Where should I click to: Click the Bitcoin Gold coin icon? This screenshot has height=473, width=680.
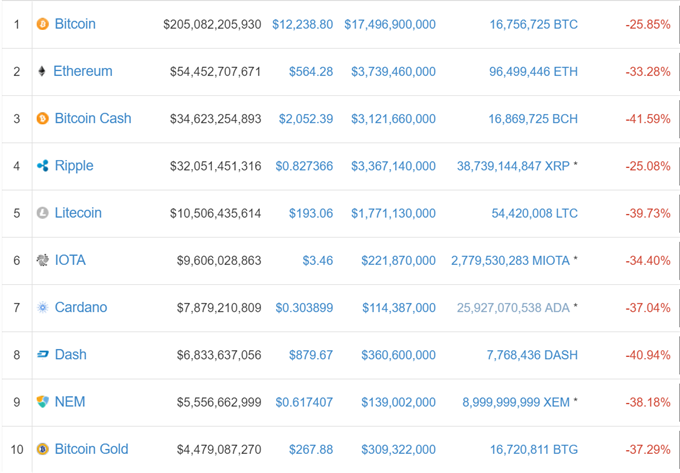click(42, 449)
